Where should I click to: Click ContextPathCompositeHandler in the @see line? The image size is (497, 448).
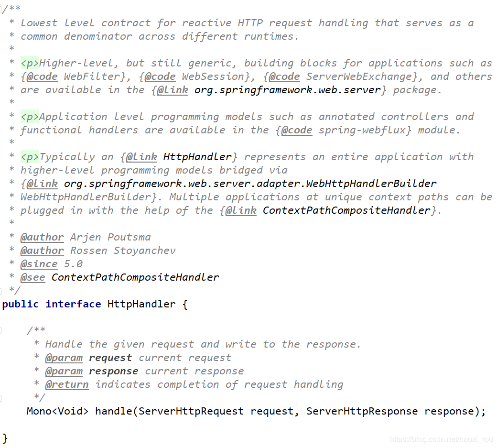point(135,277)
